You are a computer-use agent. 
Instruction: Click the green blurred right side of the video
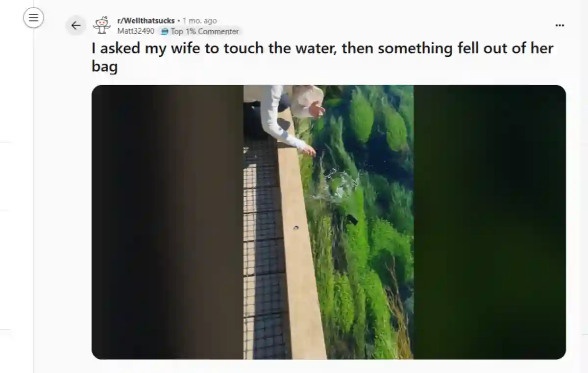point(490,222)
